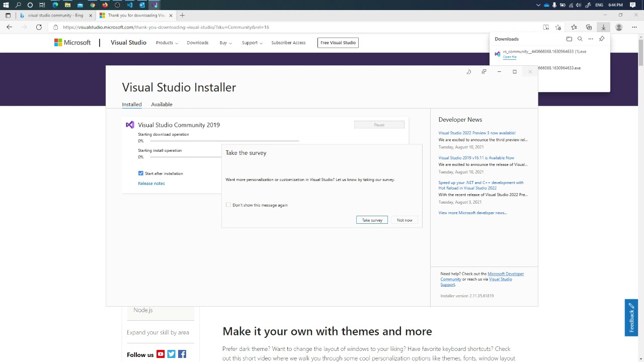Open the Release notes link
This screenshot has height=362, width=644.
[x=151, y=184]
